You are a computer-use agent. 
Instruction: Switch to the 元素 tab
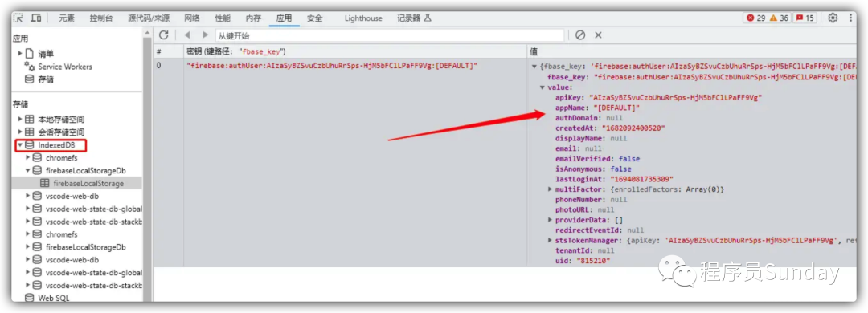[x=67, y=18]
